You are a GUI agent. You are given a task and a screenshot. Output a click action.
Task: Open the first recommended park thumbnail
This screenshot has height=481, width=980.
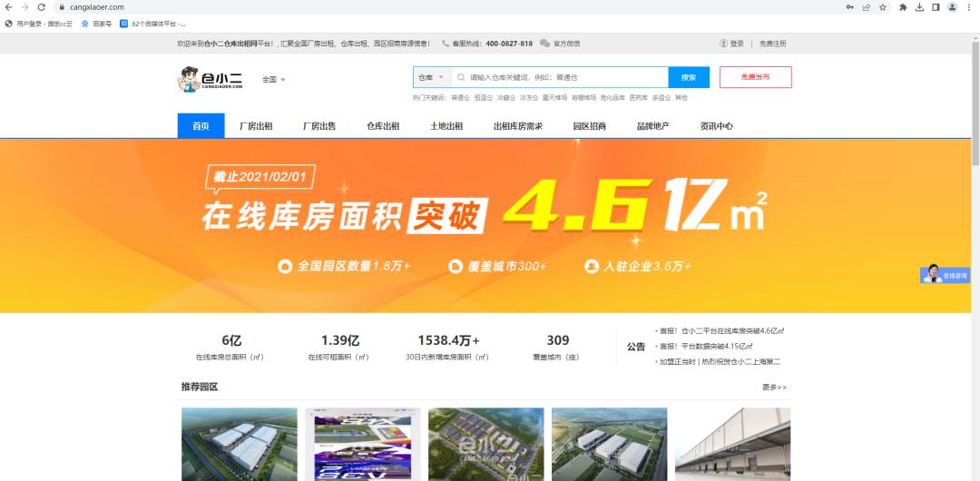click(240, 444)
